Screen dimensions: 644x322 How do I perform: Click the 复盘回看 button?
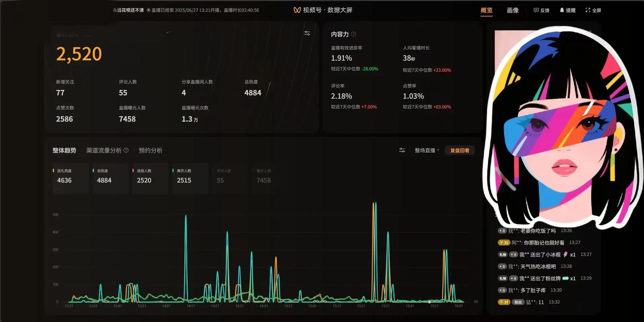tap(460, 150)
